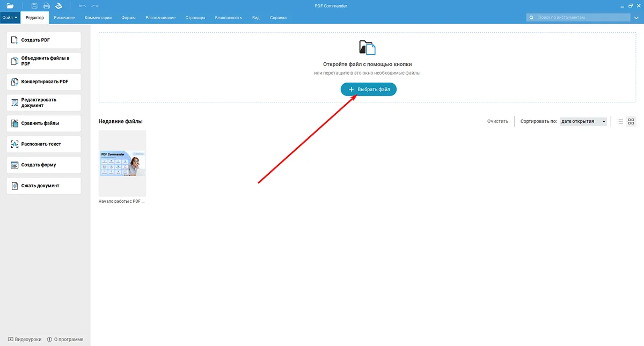Open the recent file thumbnail Начало работы

[x=122, y=164]
